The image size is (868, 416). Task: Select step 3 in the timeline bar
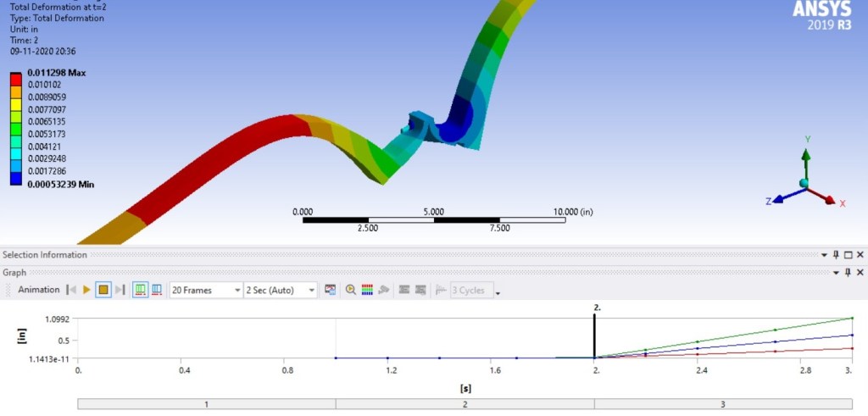[722, 404]
